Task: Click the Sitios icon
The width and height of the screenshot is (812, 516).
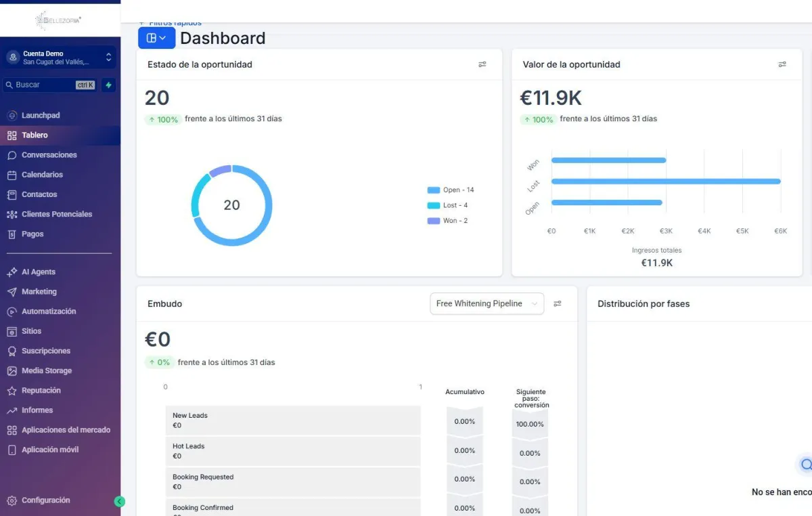Action: (x=12, y=331)
